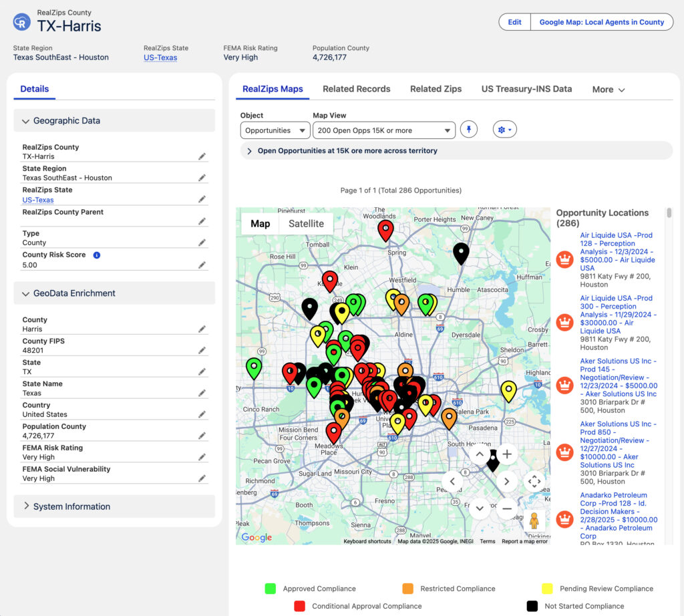Open the Object dropdown showing Opportunities
The height and width of the screenshot is (616, 684).
click(275, 130)
